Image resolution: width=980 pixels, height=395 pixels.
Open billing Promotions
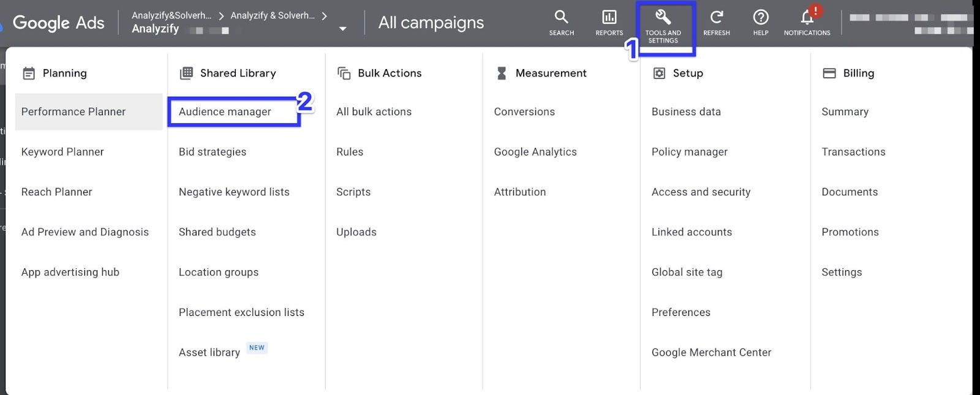pyautogui.click(x=850, y=232)
